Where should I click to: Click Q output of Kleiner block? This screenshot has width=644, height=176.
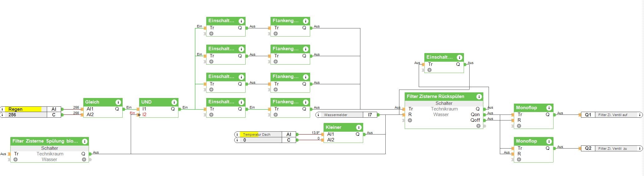coord(358,134)
